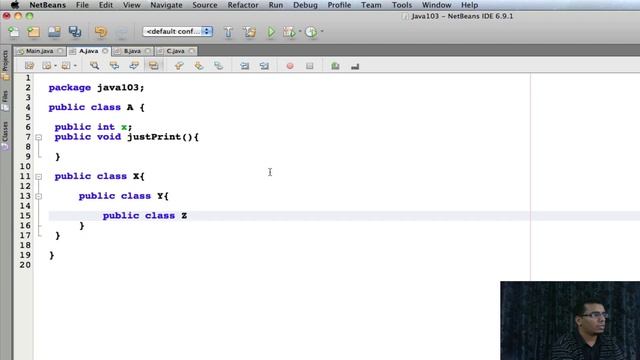
Task: Select the A.java editor tab
Action: pyautogui.click(x=89, y=51)
